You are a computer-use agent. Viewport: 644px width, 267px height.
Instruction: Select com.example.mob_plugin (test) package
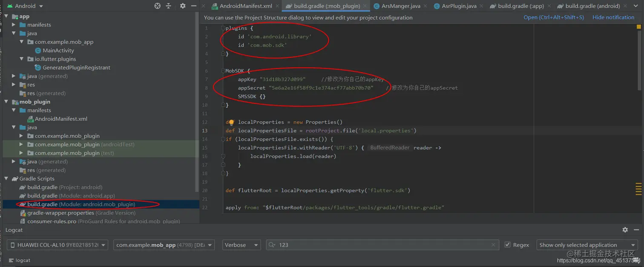[75, 153]
